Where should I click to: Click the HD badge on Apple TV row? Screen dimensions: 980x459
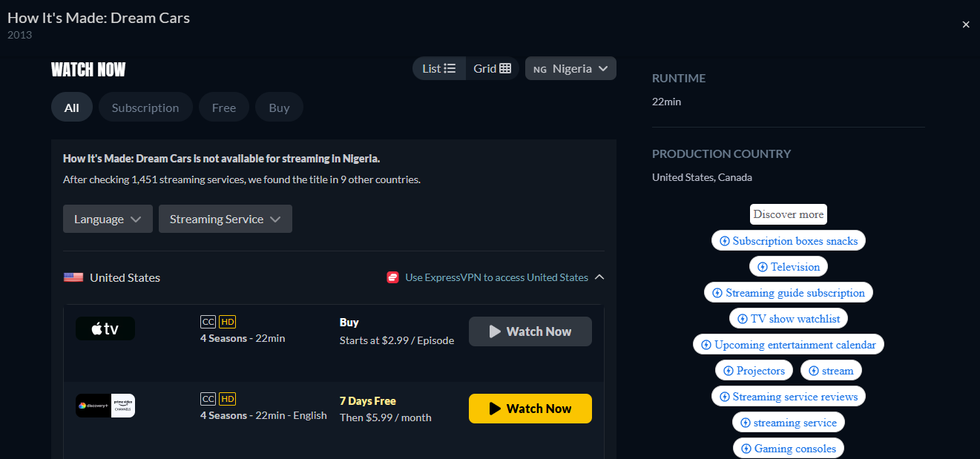coord(228,322)
